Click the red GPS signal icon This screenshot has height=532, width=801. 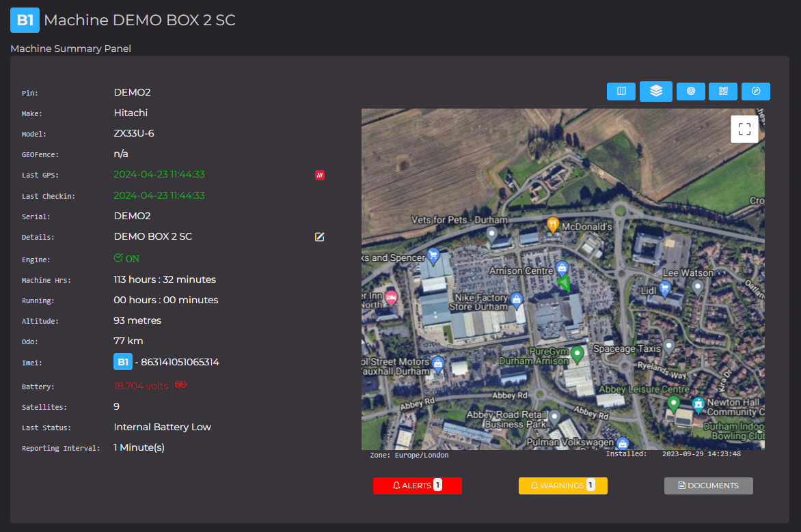coord(319,175)
